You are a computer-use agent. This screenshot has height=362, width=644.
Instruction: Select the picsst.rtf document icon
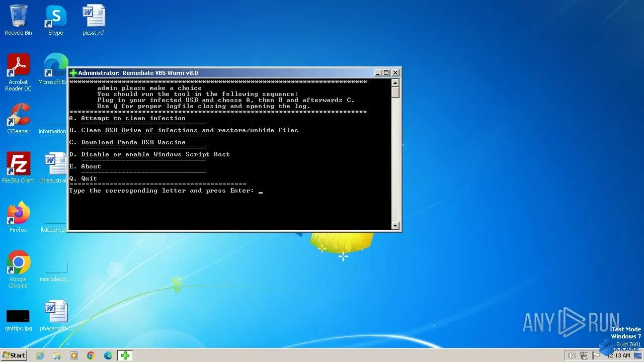point(94,20)
